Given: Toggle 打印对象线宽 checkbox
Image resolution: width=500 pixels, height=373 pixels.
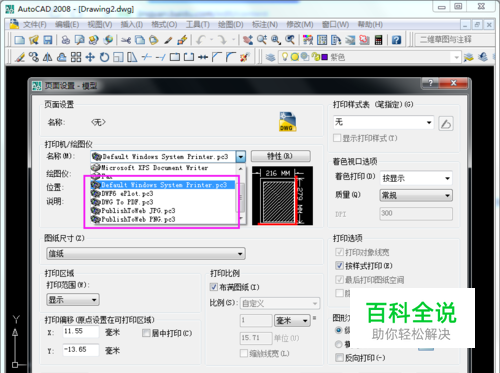Looking at the screenshot, I should [339, 252].
